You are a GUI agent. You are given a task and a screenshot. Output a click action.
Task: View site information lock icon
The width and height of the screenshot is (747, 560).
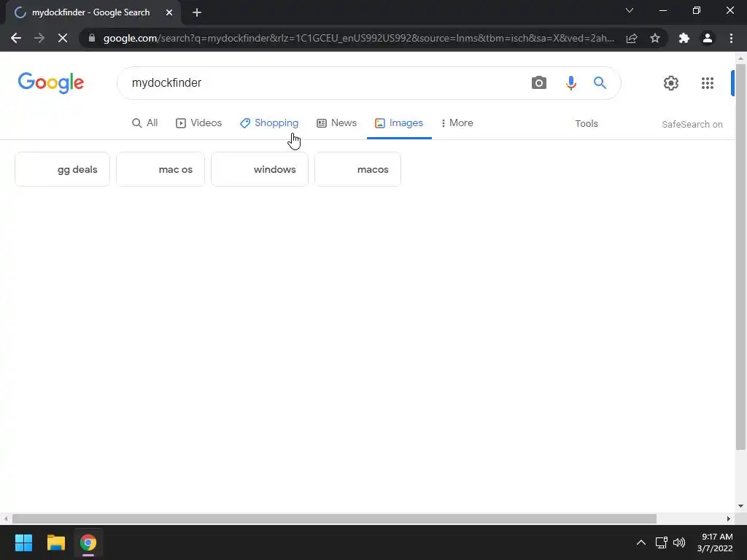(x=92, y=38)
